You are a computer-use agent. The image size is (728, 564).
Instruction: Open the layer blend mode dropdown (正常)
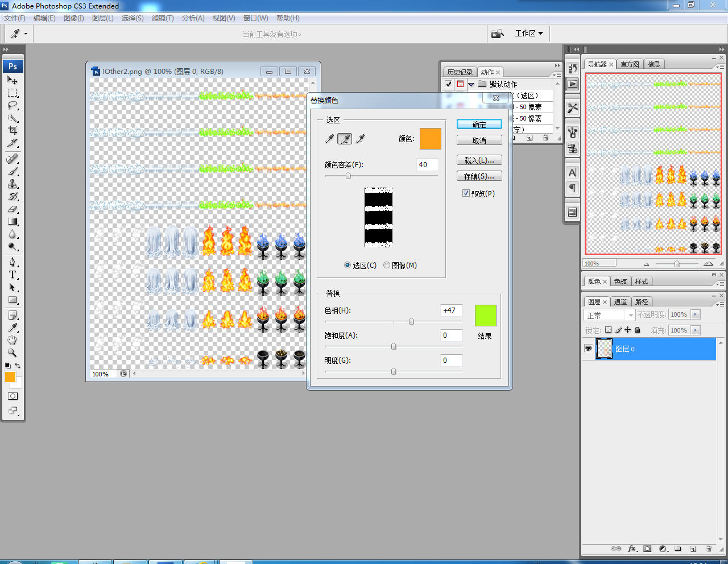click(610, 315)
